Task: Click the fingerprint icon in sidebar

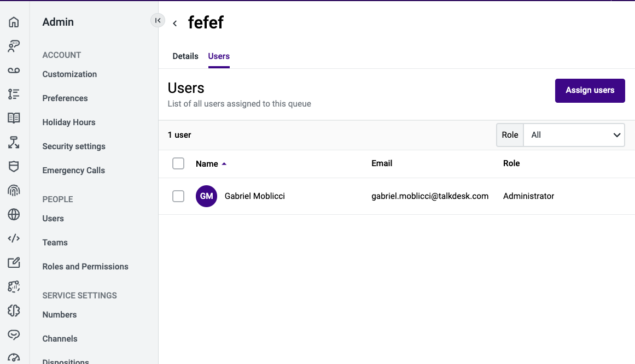Action: pyautogui.click(x=14, y=190)
